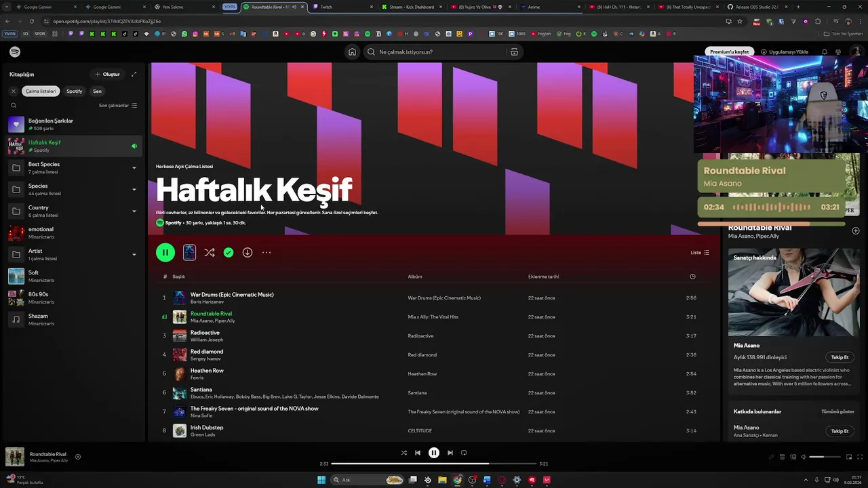Toggle repeat in the bottom player bar

tap(464, 453)
